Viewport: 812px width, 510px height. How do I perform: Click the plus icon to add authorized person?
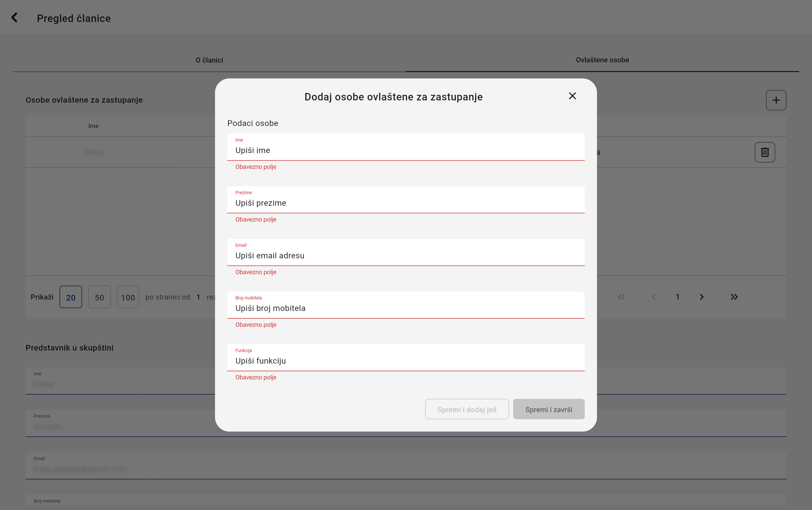775,100
